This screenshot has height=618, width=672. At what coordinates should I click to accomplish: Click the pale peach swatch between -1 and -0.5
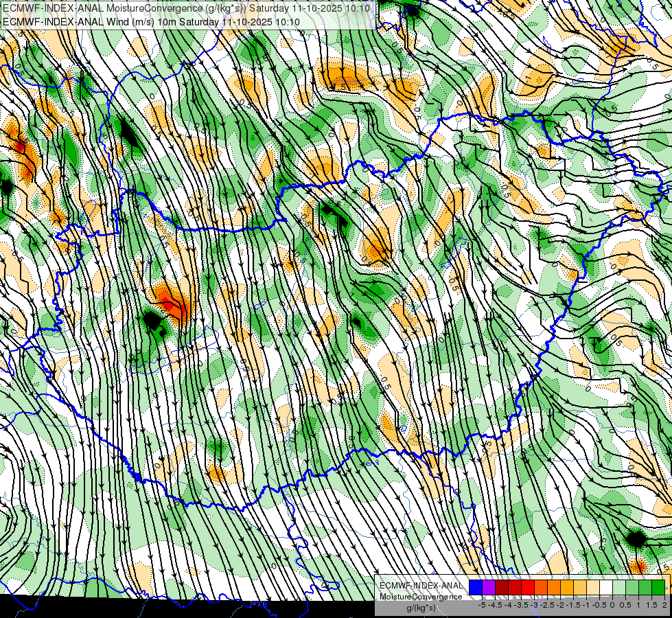tap(593, 588)
